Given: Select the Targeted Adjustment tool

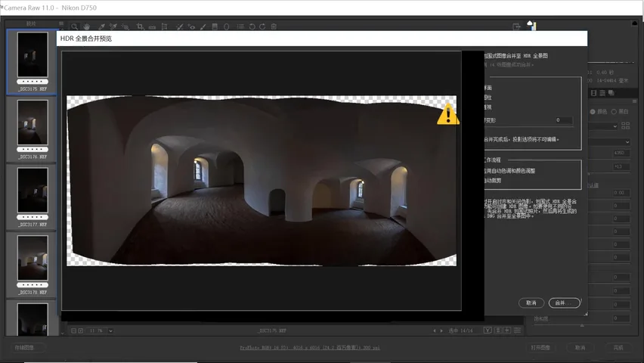Looking at the screenshot, I should click(125, 26).
